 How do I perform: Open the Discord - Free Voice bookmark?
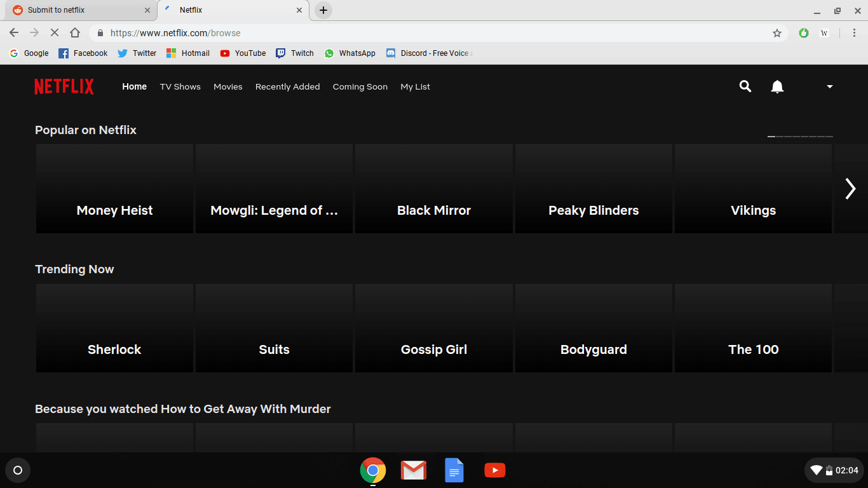(430, 53)
